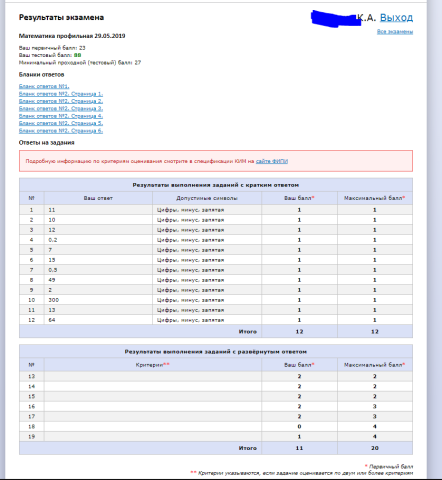Click the Математика профильная 29.05.2019 title
The width and height of the screenshot is (442, 480).
[x=72, y=36]
